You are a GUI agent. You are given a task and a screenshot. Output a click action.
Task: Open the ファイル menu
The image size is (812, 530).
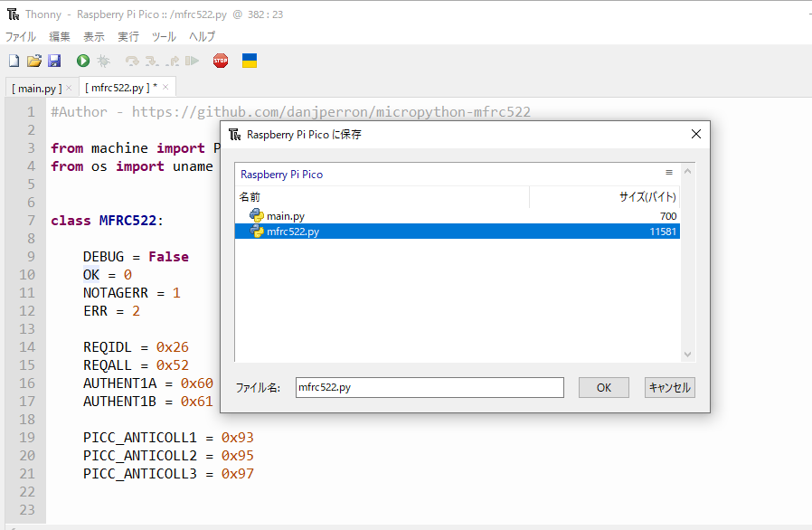pyautogui.click(x=21, y=37)
